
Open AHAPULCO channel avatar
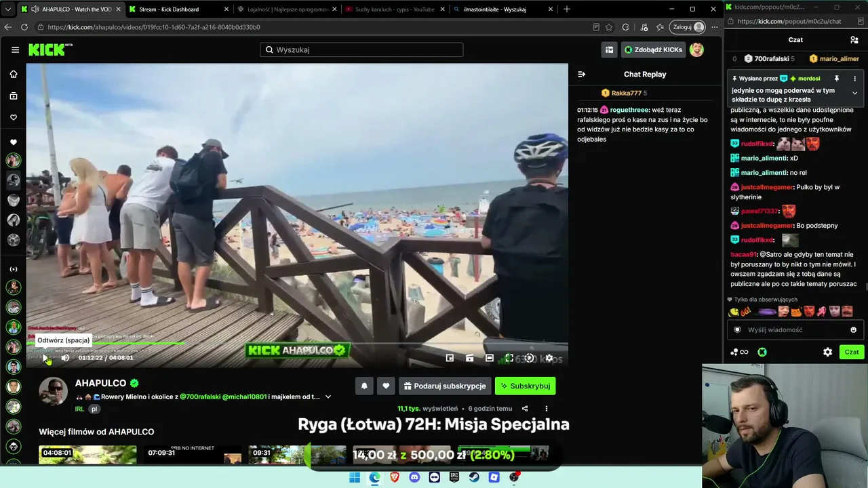tap(53, 391)
